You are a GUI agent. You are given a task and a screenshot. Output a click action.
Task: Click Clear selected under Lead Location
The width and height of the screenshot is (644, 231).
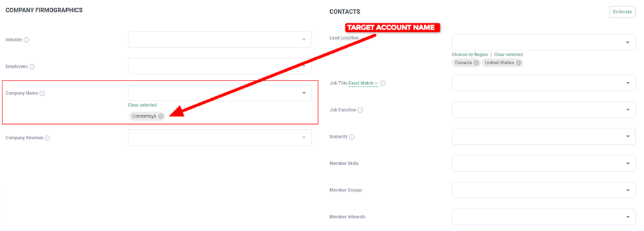pyautogui.click(x=508, y=54)
